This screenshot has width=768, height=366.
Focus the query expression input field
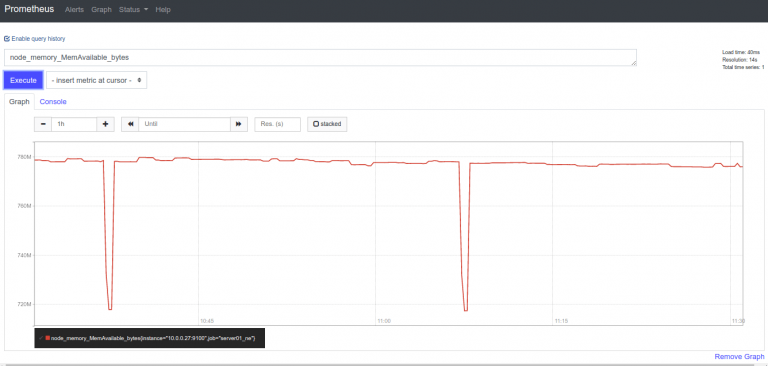(x=320, y=57)
